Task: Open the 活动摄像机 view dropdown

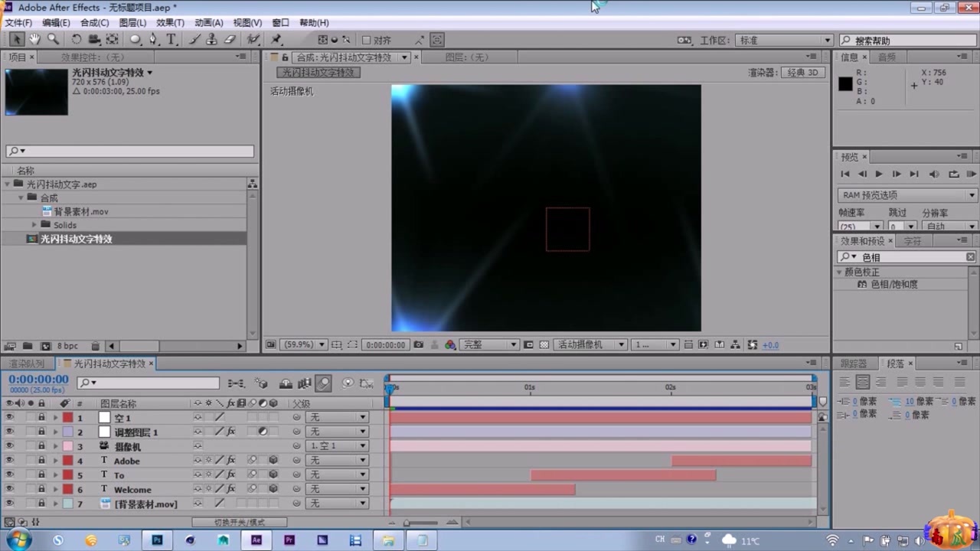Action: click(x=590, y=345)
